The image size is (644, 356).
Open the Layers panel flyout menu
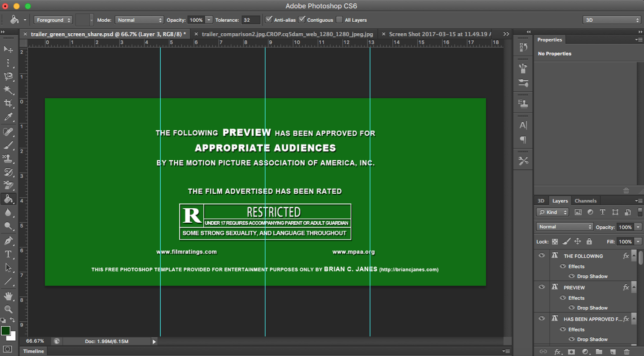[x=639, y=201]
